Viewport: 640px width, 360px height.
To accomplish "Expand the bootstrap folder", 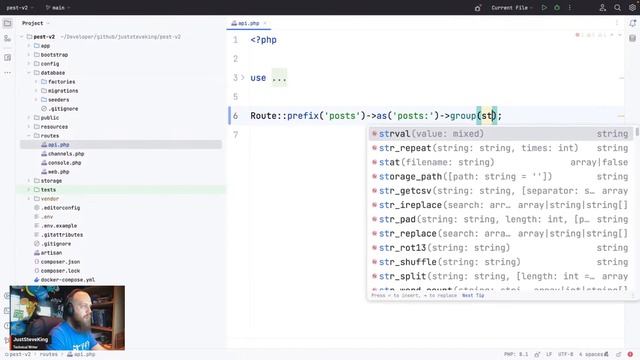I will click(29, 55).
